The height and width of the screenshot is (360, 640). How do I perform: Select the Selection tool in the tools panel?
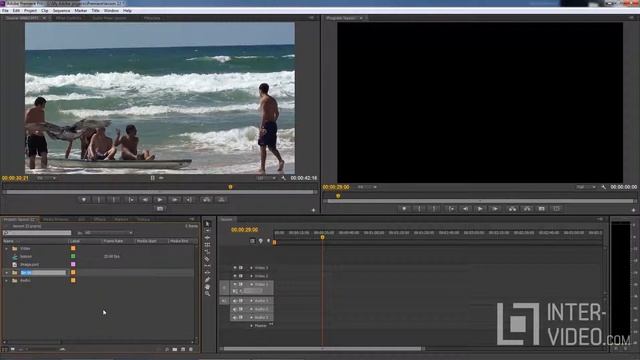pyautogui.click(x=207, y=224)
